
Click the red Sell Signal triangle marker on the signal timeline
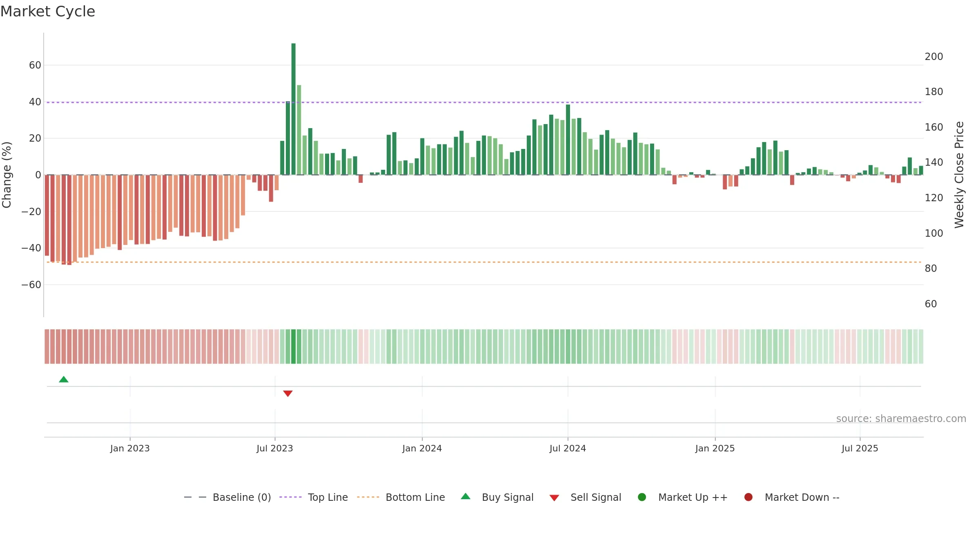[288, 393]
